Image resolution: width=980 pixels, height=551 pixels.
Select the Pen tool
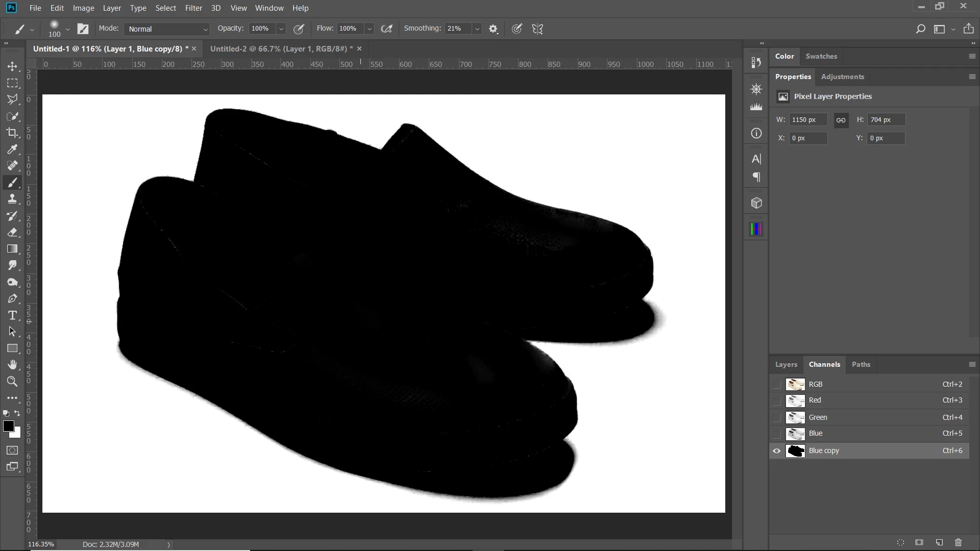(x=12, y=298)
